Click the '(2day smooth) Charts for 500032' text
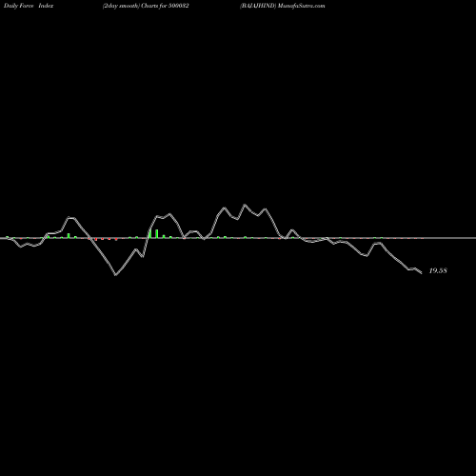The width and height of the screenshot is (476, 476). tap(146, 6)
